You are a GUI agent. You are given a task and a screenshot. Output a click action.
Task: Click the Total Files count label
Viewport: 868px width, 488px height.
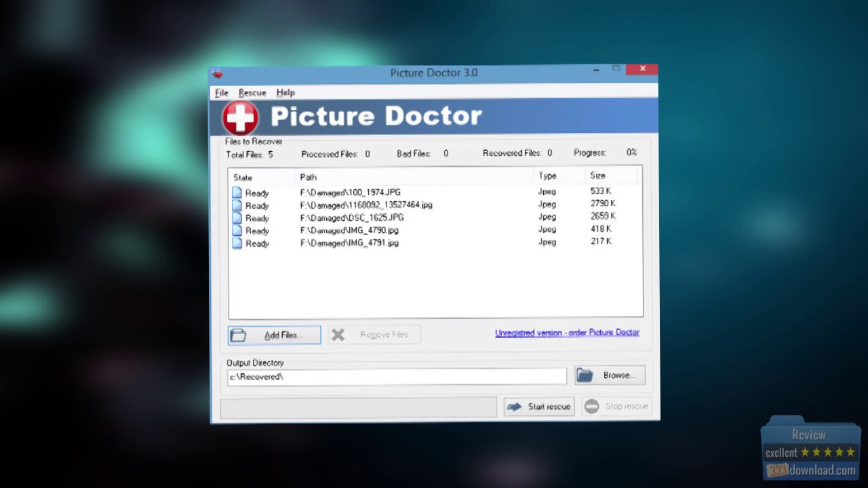250,155
